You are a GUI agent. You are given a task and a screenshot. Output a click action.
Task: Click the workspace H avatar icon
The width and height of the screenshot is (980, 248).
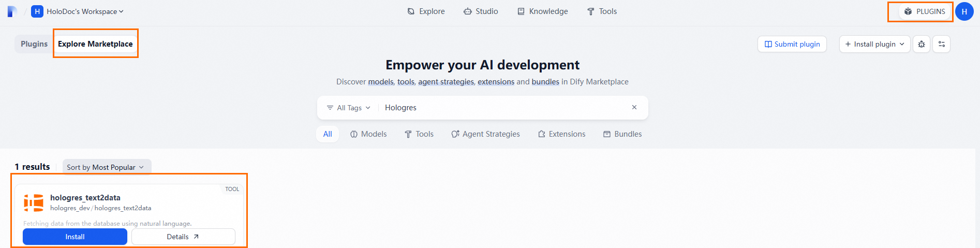tap(37, 11)
